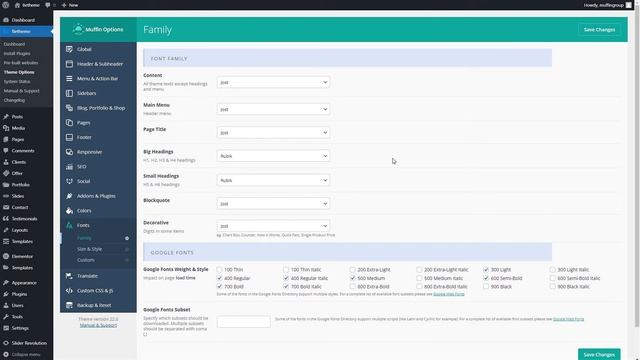
Task: Open Addons & Plugins icon
Action: [69, 196]
